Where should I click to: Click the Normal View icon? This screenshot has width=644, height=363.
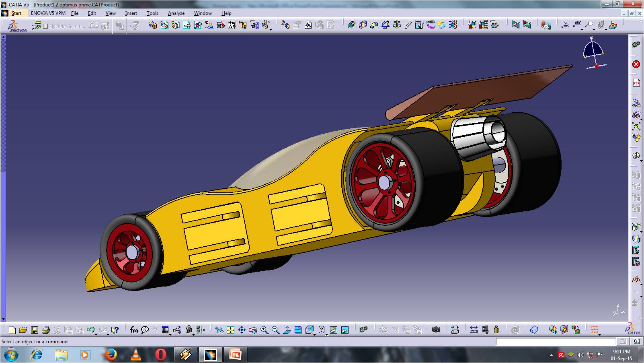click(287, 330)
